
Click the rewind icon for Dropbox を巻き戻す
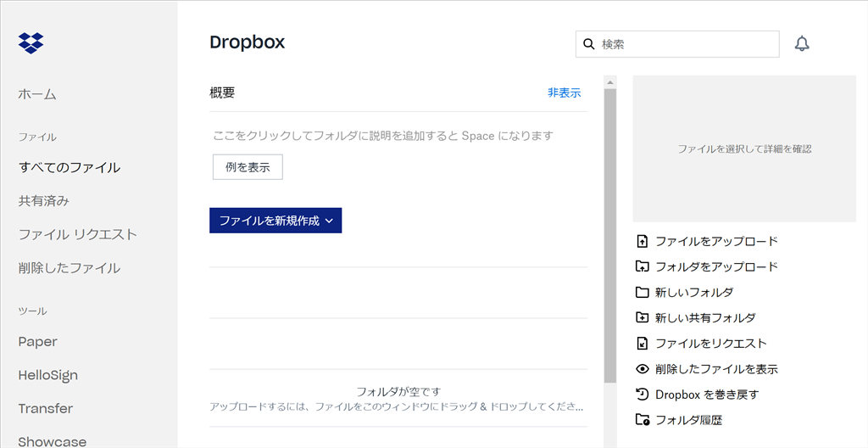(x=642, y=395)
